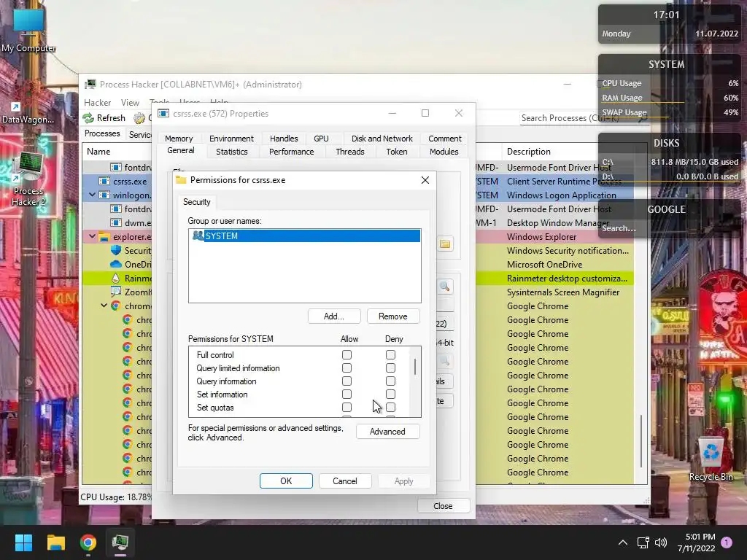Click the OneDrive cloud process icon

116,264
